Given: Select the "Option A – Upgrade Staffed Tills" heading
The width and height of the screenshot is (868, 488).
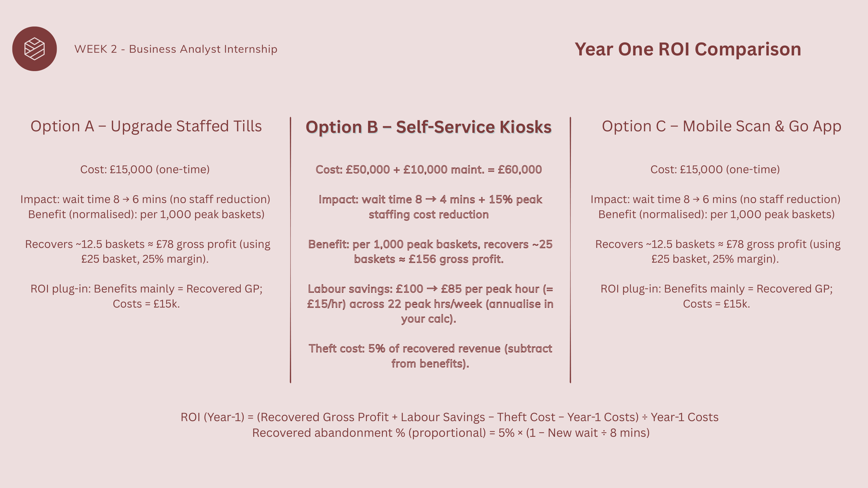Looking at the screenshot, I should [x=146, y=126].
